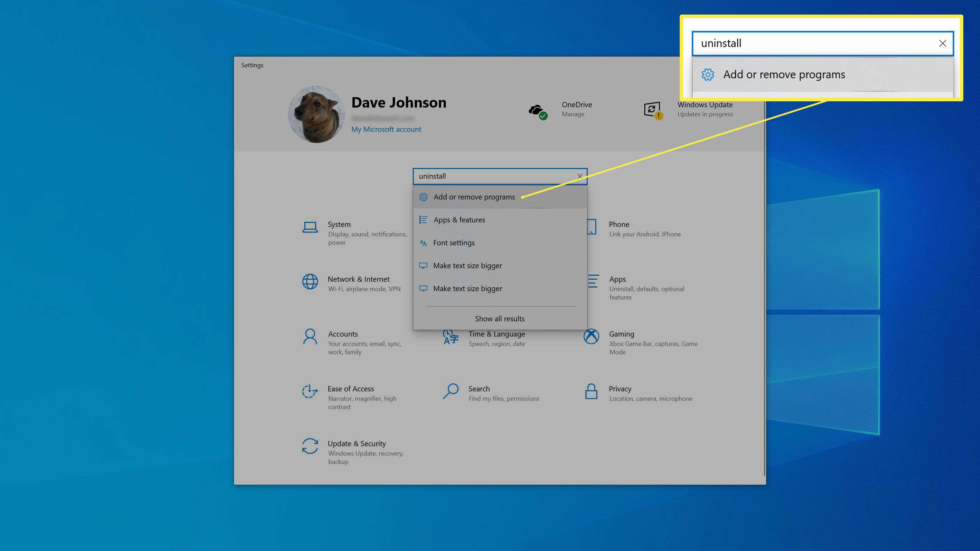Choose the first Make text size bigger result
980x551 pixels.
[500, 265]
